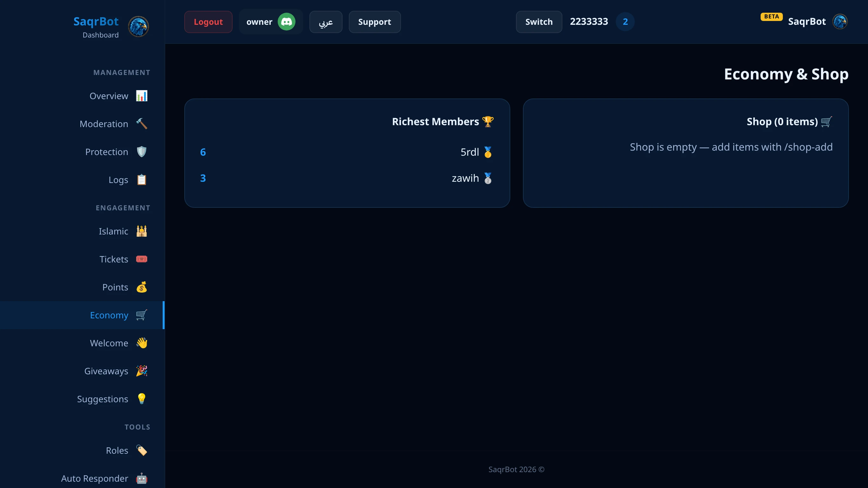The image size is (868, 488).
Task: Click the Giveaways party popper icon
Action: coord(141,371)
